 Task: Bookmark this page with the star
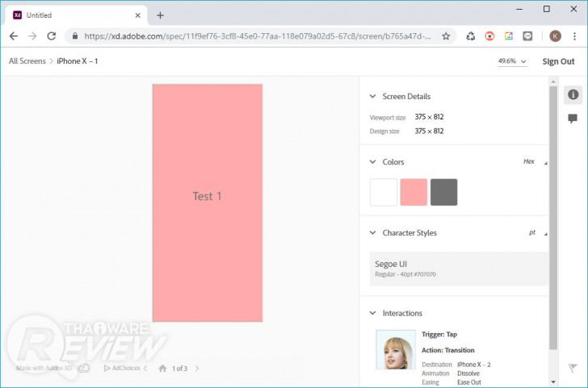[446, 36]
